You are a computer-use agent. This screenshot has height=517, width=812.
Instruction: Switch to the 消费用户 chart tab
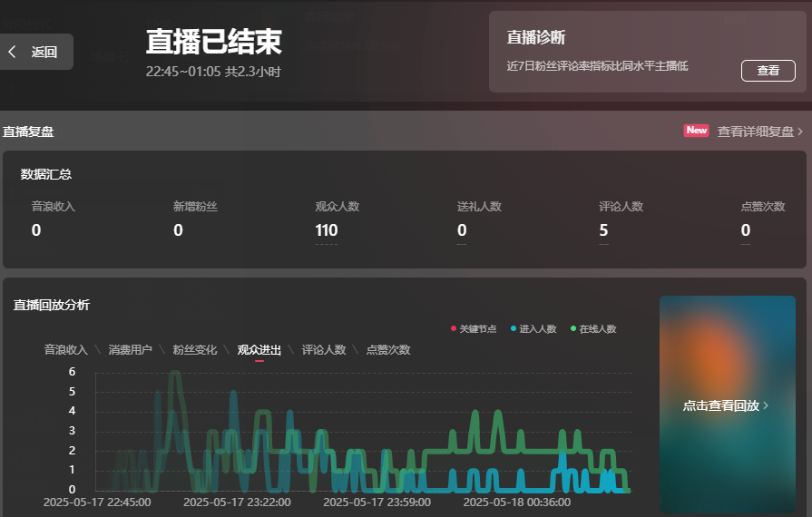[x=130, y=350]
